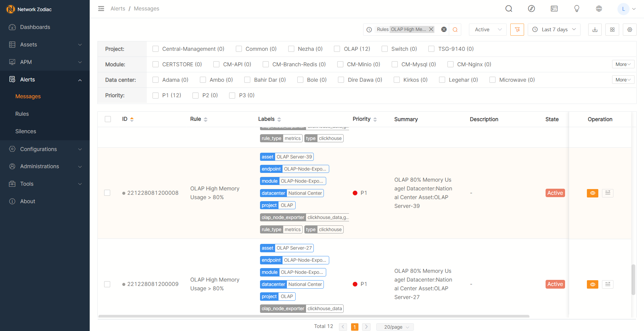The image size is (644, 331).
Task: Open the Active state dropdown
Action: [x=487, y=30]
